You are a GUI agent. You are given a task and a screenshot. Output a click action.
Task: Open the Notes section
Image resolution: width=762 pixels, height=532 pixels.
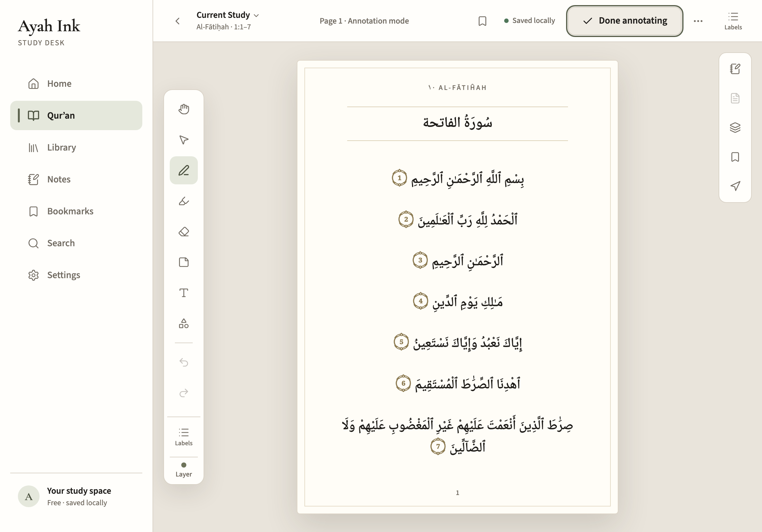pyautogui.click(x=76, y=179)
